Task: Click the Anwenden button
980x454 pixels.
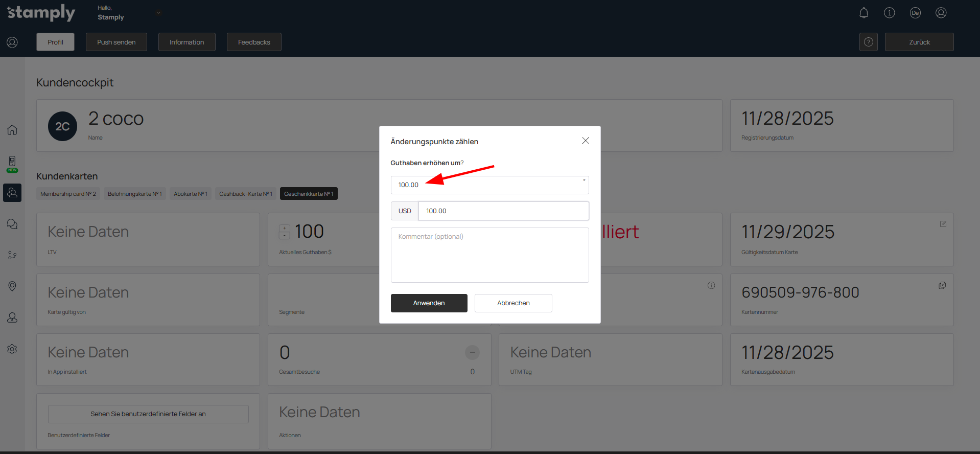Action: [429, 303]
